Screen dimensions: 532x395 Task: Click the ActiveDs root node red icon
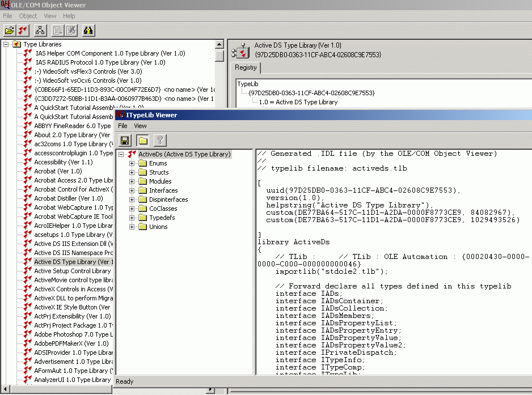pos(132,154)
